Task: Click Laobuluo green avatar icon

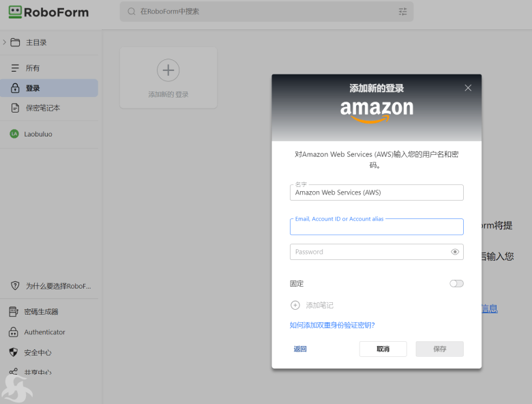Action: [x=14, y=134]
